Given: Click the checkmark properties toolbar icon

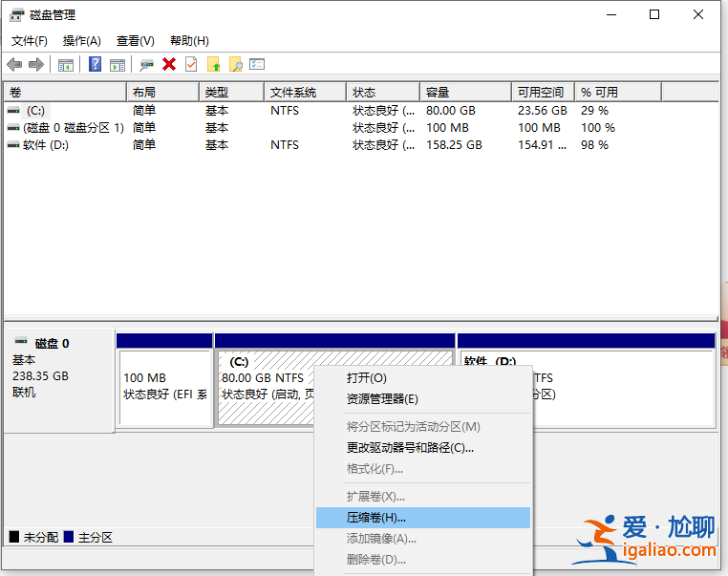Looking at the screenshot, I should pos(191,64).
